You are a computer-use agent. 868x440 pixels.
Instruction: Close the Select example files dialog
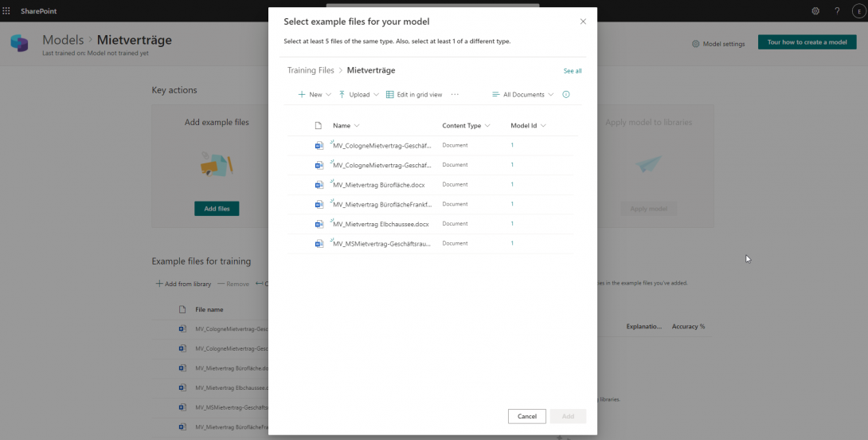tap(583, 22)
